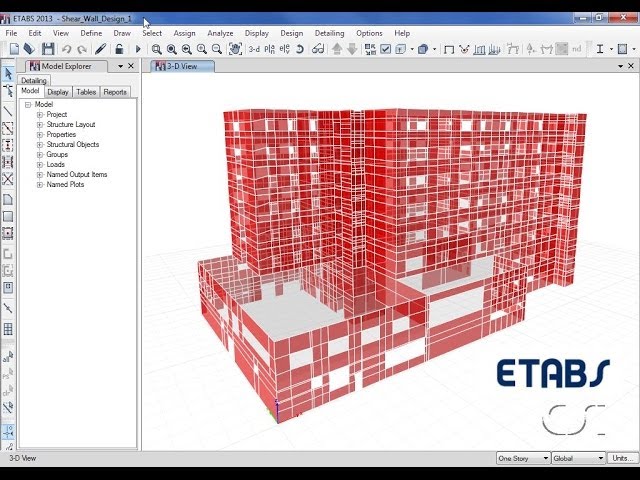Click the large I text-cursor toolbar icon
The height and width of the screenshot is (480, 640).
pyautogui.click(x=600, y=49)
